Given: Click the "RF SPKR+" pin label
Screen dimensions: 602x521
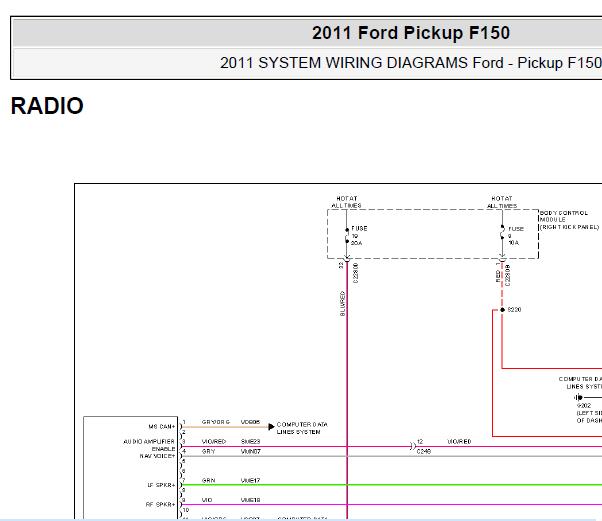Looking at the screenshot, I should pyautogui.click(x=160, y=504).
